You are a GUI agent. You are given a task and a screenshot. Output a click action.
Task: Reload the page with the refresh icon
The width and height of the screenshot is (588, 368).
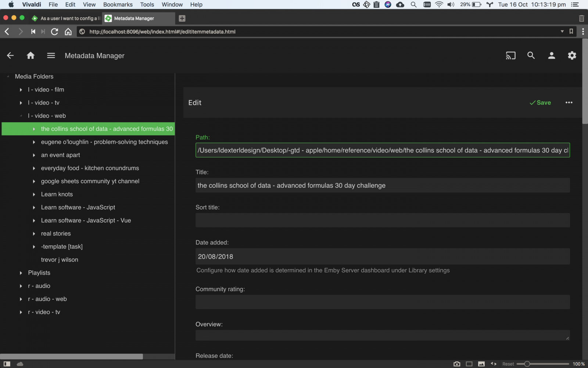click(54, 32)
